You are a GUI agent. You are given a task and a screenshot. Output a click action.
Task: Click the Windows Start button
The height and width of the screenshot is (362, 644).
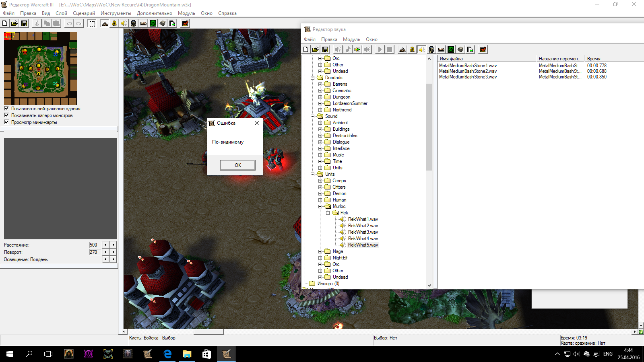10,354
